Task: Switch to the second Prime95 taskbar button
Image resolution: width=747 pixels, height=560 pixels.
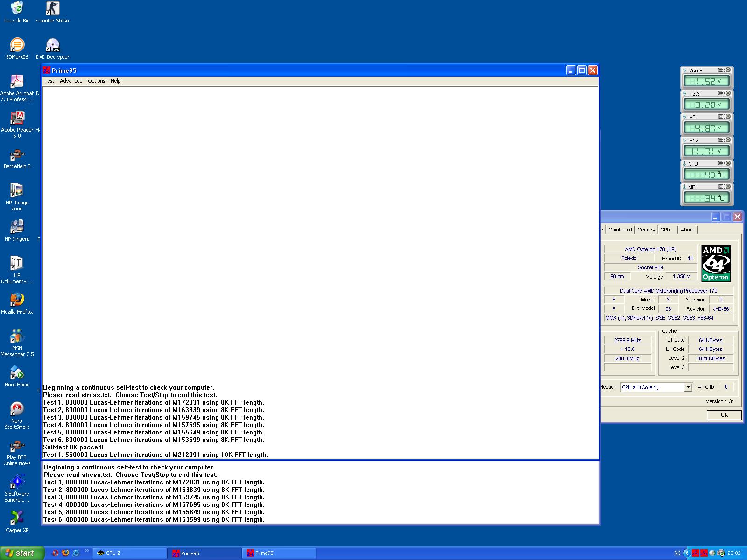Action: point(279,553)
